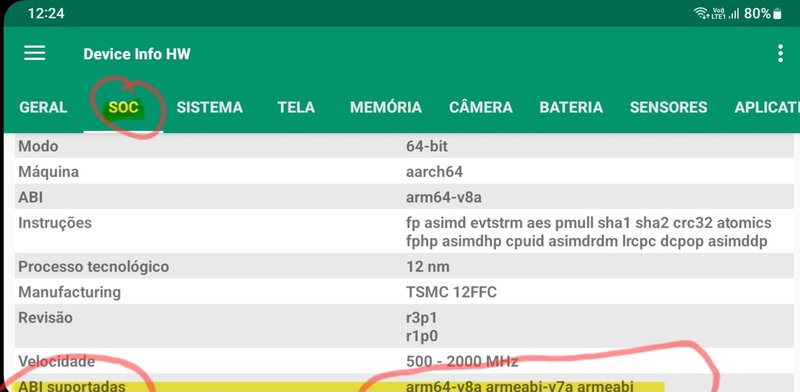
Task: Tap the battery icon in status bar
Action: [777, 14]
